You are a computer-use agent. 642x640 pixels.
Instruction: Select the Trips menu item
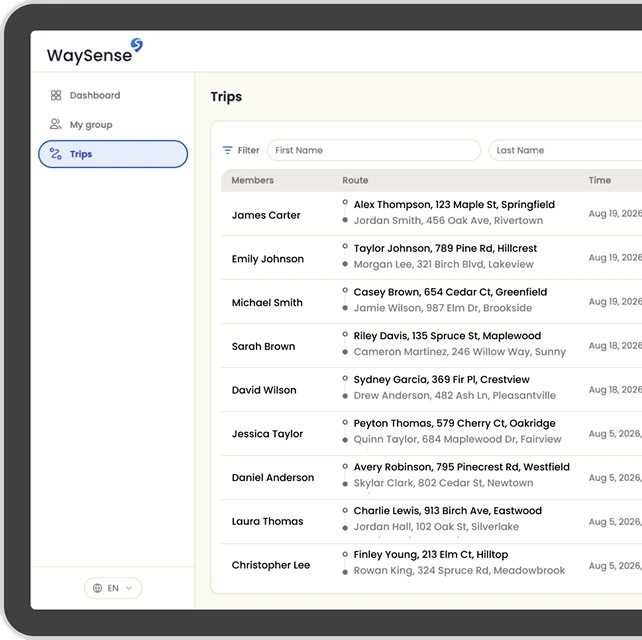pyautogui.click(x=113, y=154)
